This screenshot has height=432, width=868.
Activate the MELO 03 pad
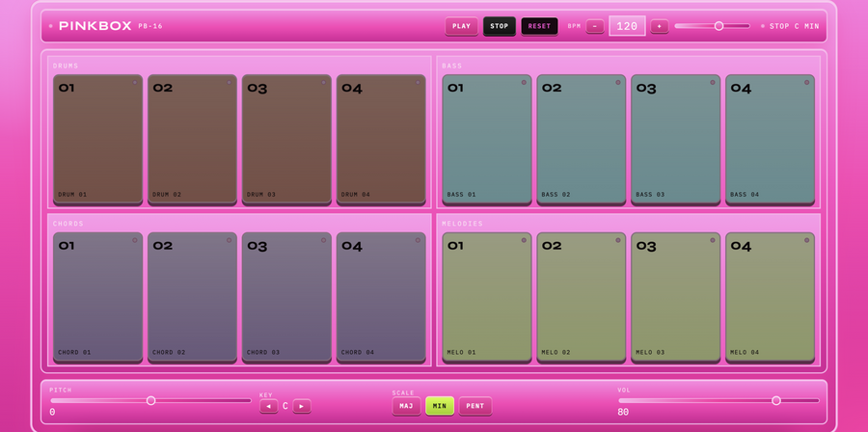[x=675, y=297]
